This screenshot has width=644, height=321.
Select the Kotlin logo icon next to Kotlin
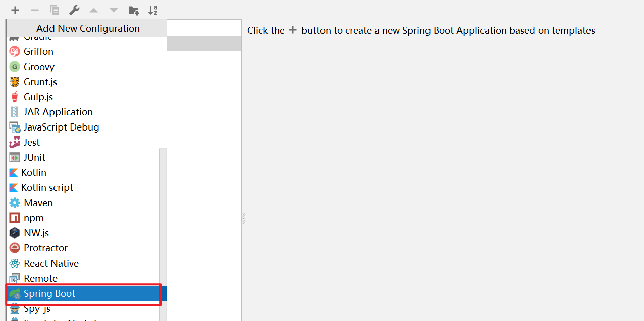pyautogui.click(x=14, y=172)
